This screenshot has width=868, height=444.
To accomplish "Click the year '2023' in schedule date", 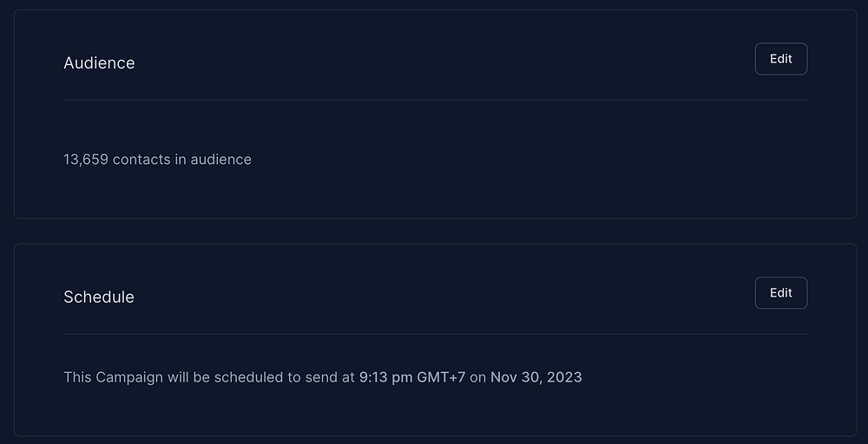I will pyautogui.click(x=564, y=377).
